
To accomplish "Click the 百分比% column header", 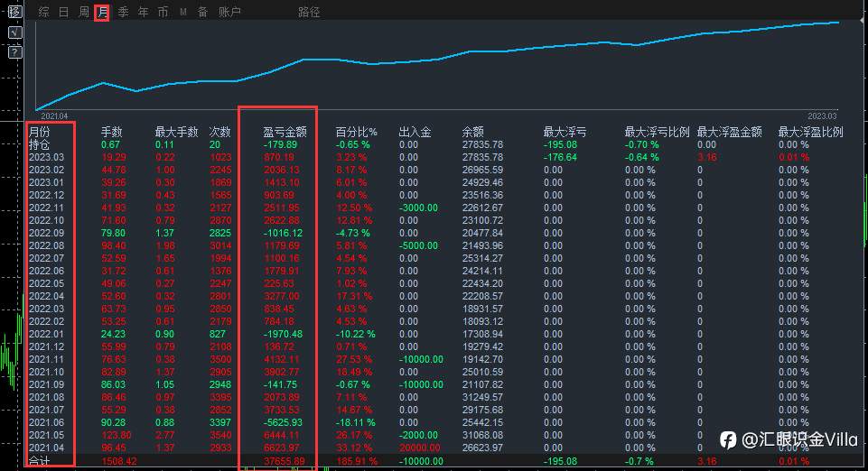I will pos(357,132).
